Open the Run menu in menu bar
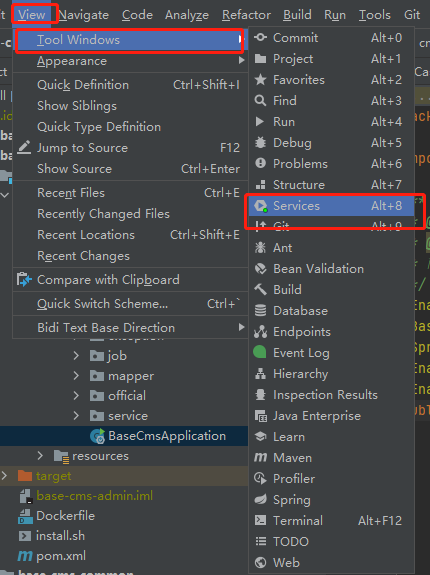Viewport: 430px width, 575px height. (x=335, y=15)
